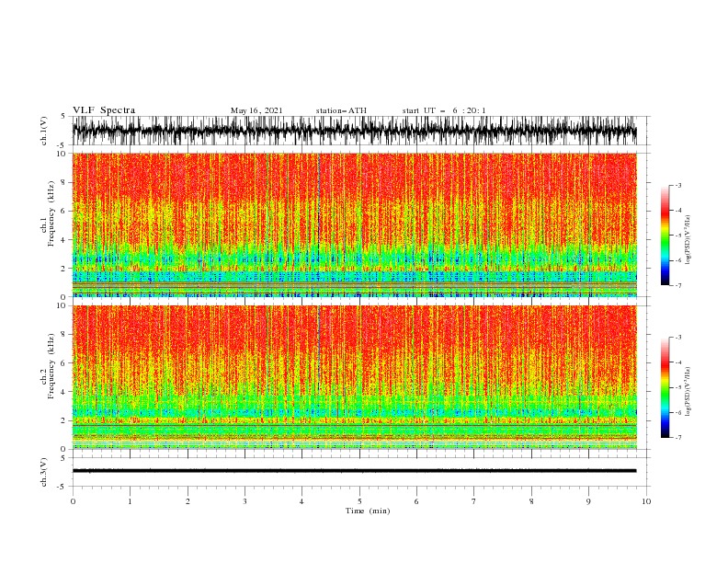Image resolution: width=728 pixels, height=563 pixels.
Task: Select the "start UT = 6 :20: 1" text
Action: (x=444, y=110)
